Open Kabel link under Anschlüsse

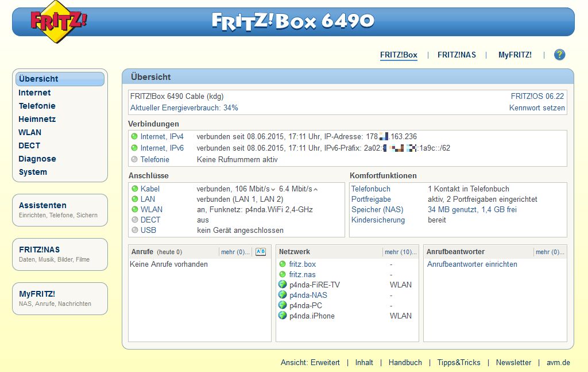[150, 189]
